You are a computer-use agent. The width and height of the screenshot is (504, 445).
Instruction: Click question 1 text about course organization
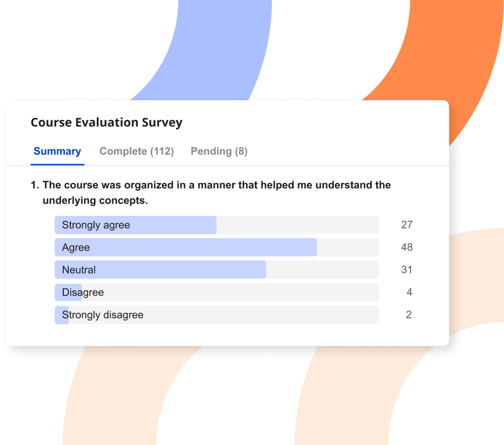211,192
